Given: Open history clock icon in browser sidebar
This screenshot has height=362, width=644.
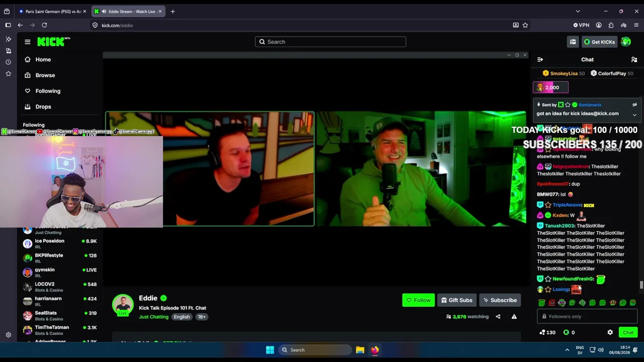Looking at the screenshot, I should (x=8, y=62).
